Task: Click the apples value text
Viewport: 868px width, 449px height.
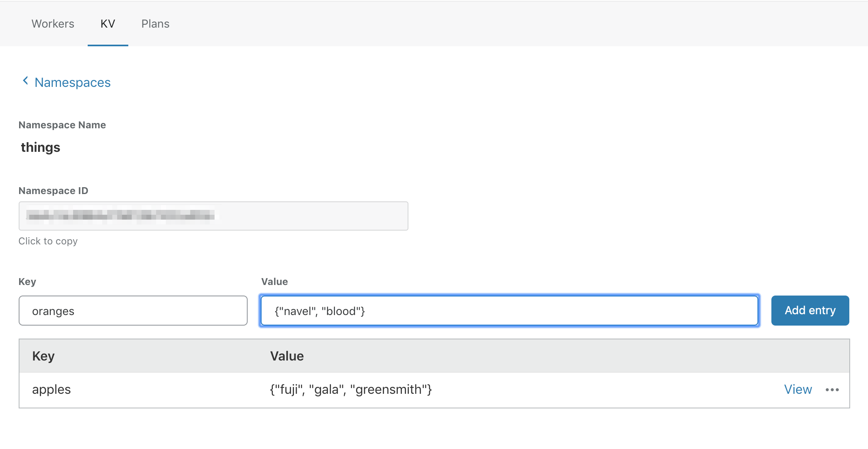Action: (x=351, y=390)
